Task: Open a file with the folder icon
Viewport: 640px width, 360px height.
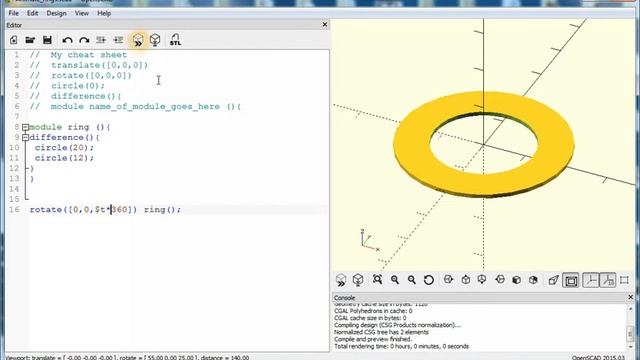Action: (x=30, y=40)
